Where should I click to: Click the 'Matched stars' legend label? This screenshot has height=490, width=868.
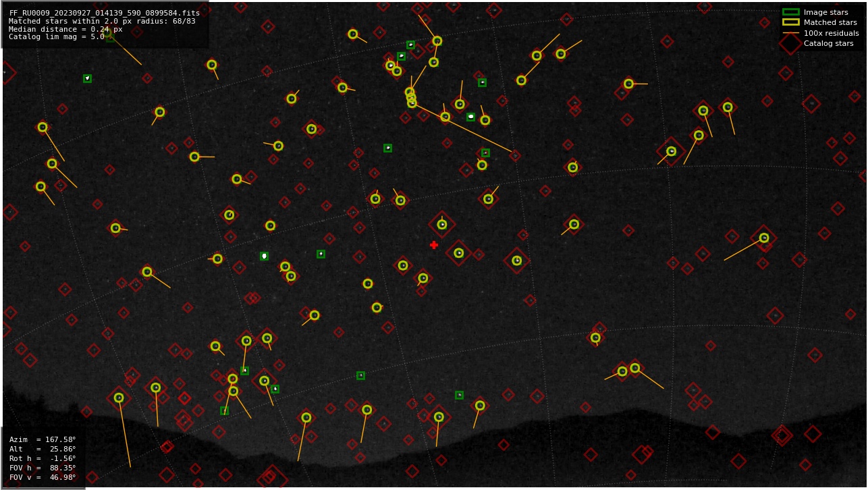coord(830,22)
